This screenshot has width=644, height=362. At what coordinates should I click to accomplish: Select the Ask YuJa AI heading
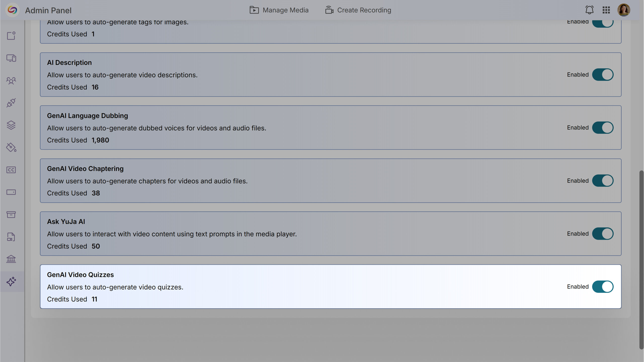pyautogui.click(x=66, y=222)
